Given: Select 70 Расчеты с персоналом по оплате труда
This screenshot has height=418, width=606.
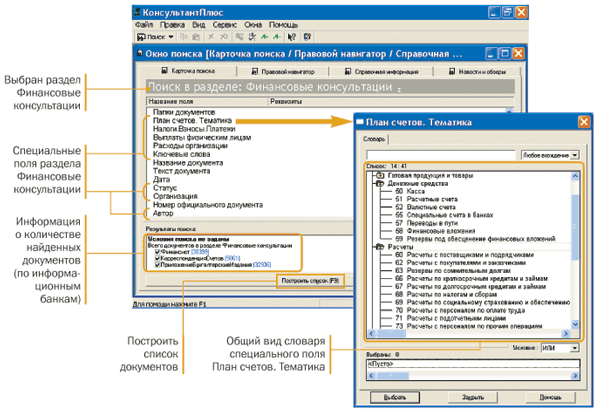Looking at the screenshot, I should pyautogui.click(x=460, y=310).
